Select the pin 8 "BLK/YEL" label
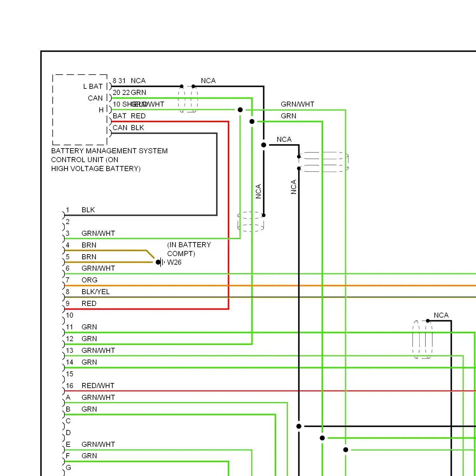Viewport: 476px width, 476px height. click(x=96, y=292)
